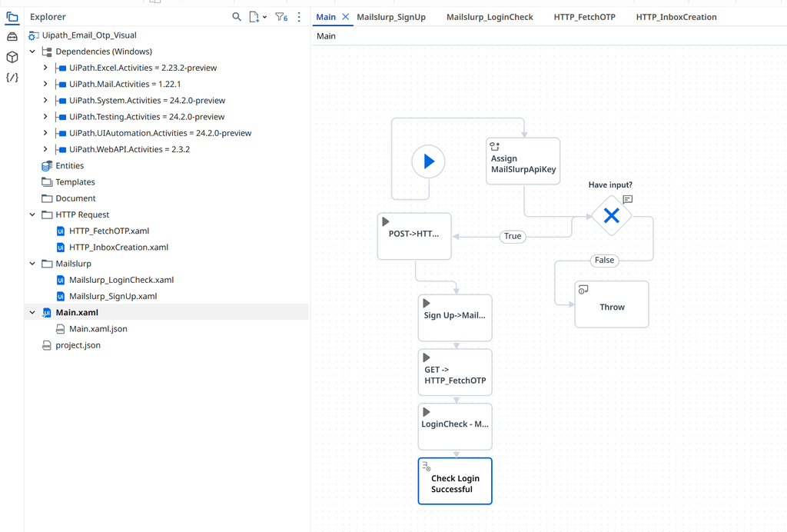This screenshot has height=532, width=787.
Task: Select the Entities item
Action: pyautogui.click(x=69, y=165)
